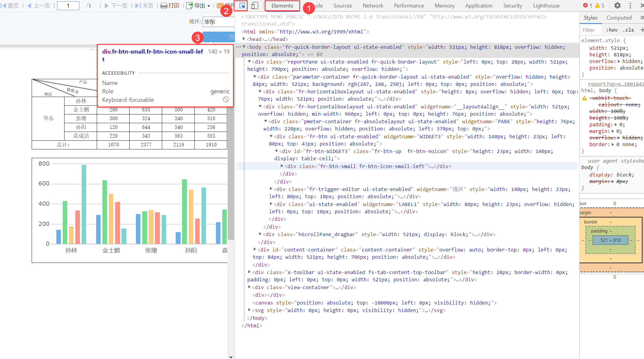Activate the inspect element picker icon
Image resolution: width=644 pixels, height=359 pixels.
(x=242, y=6)
